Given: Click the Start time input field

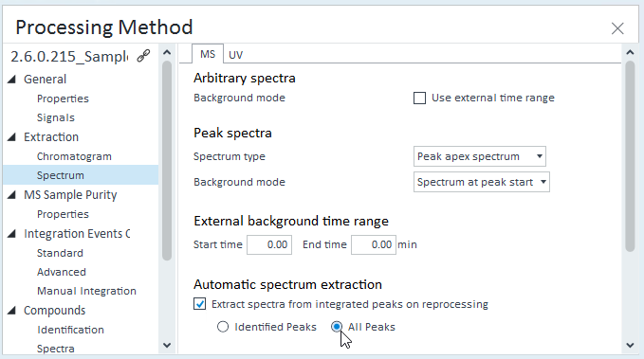Looking at the screenshot, I should [269, 245].
